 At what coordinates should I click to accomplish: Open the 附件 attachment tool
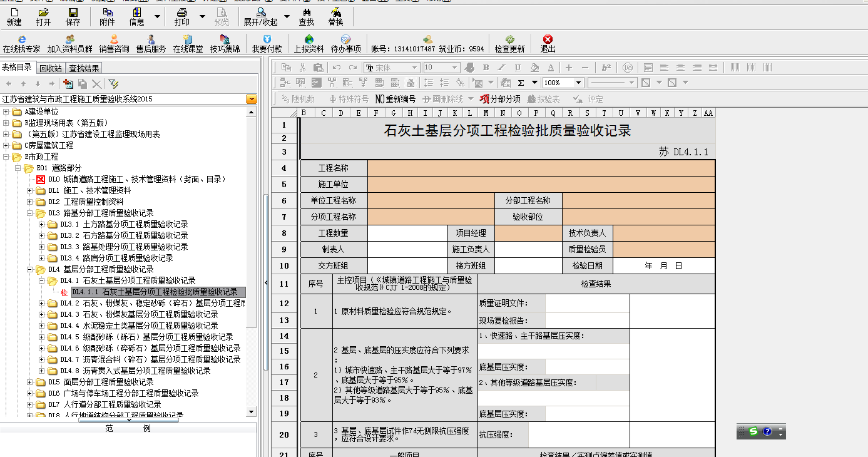coord(107,16)
